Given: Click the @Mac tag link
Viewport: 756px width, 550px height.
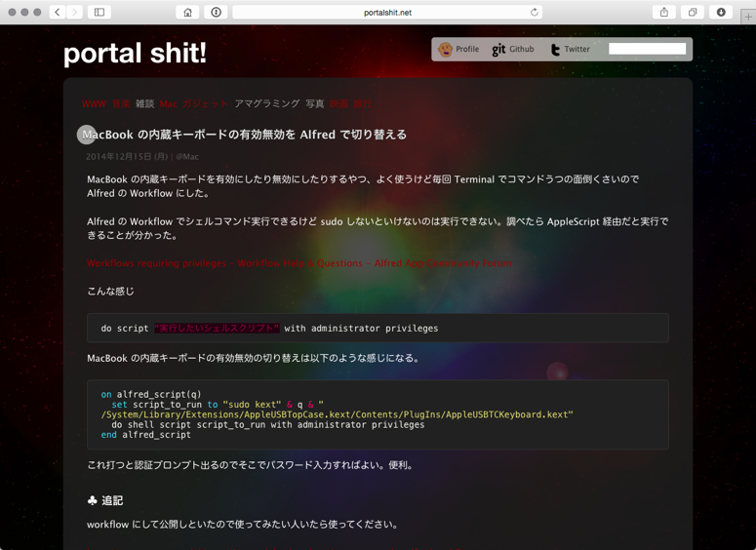Looking at the screenshot, I should [187, 157].
